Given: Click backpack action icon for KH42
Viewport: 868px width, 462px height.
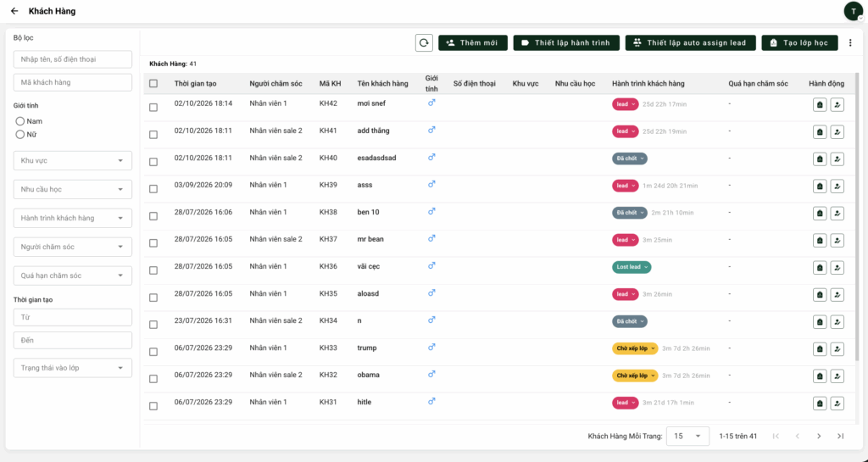Looking at the screenshot, I should (x=820, y=104).
